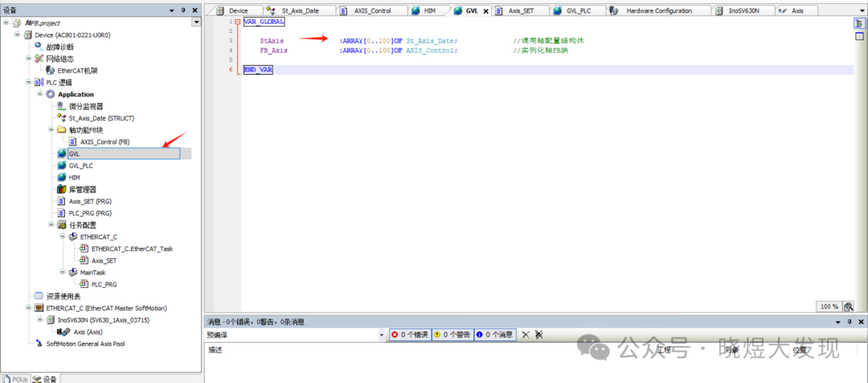Viewport: 868px width, 383px height.
Task: Click the Axis (Axis) node icon
Action: tap(67, 332)
